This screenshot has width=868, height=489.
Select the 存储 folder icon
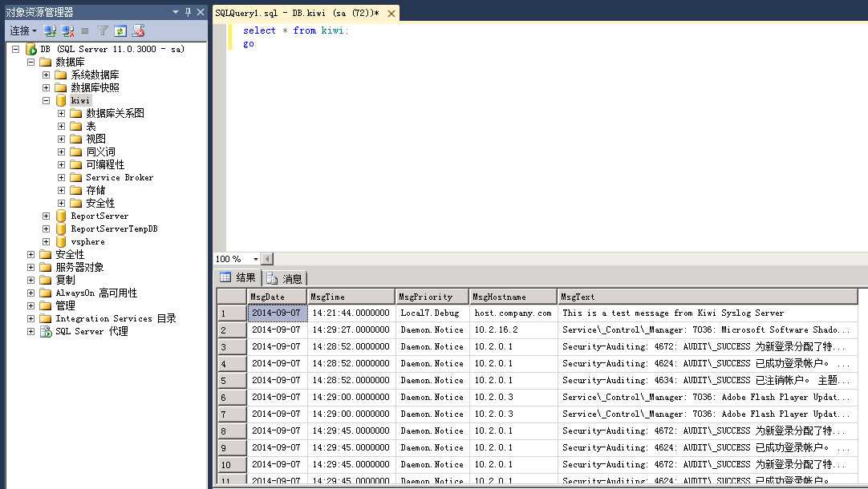tap(76, 190)
